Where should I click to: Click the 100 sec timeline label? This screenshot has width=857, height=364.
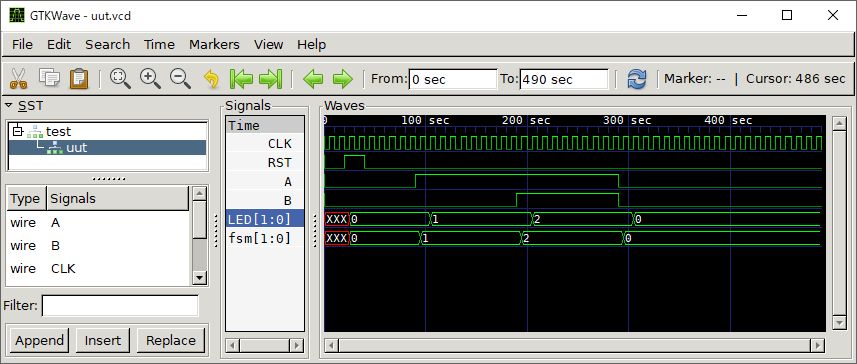425,120
